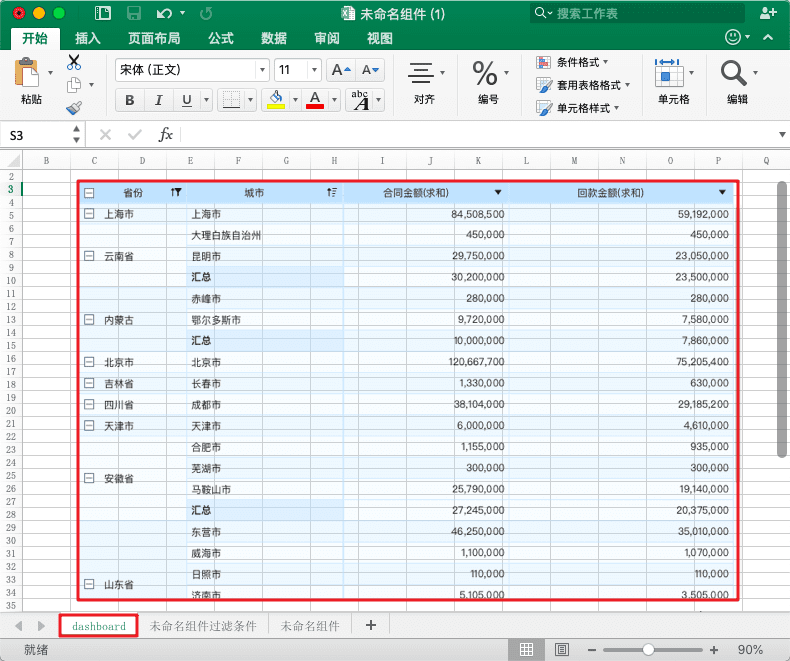790x661 pixels.
Task: Click the search workbook field
Action: coord(640,13)
